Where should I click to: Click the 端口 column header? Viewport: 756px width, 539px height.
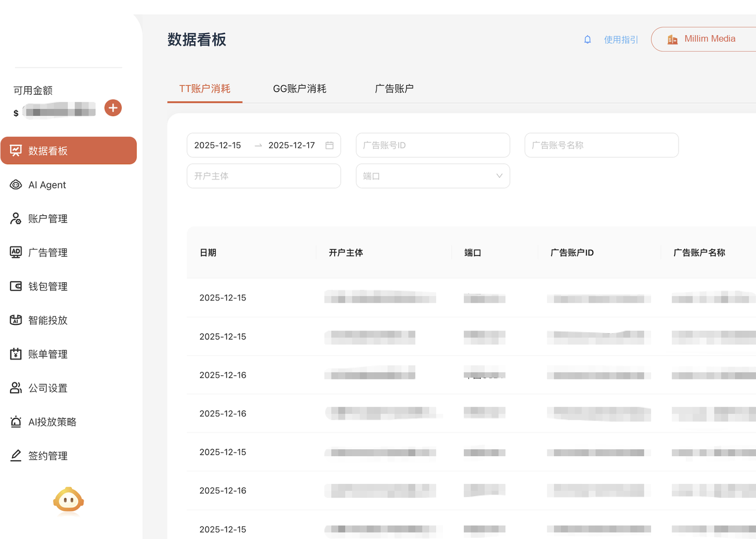473,252
